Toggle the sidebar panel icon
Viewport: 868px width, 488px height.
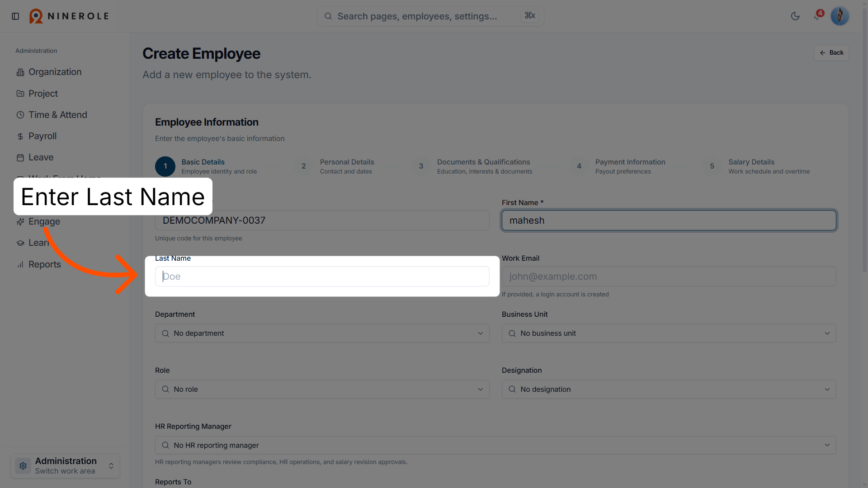[x=15, y=16]
